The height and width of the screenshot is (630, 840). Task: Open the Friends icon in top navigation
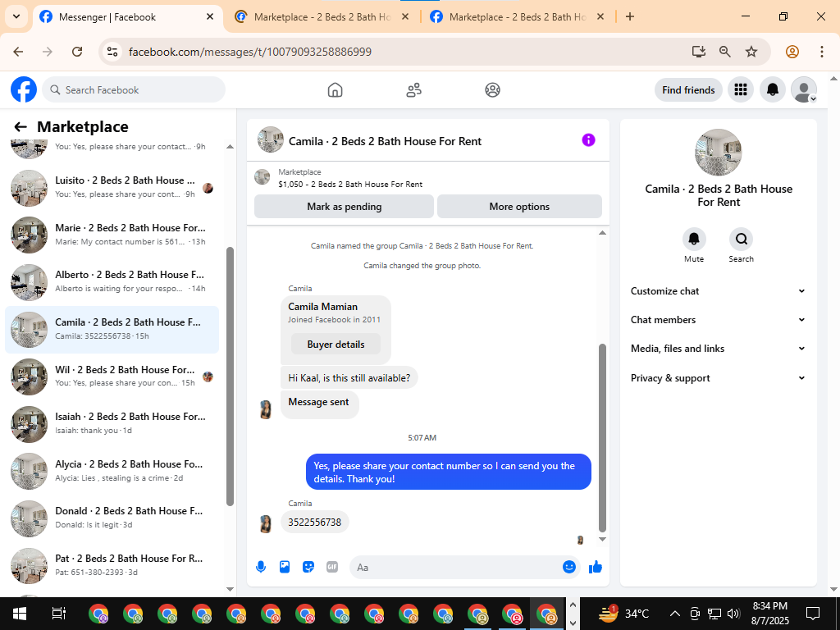(x=413, y=90)
